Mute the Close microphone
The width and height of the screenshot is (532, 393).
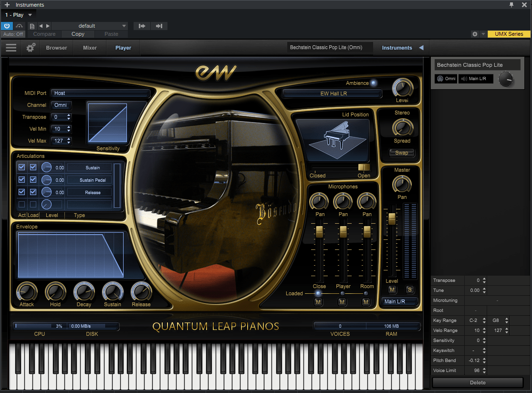[318, 302]
